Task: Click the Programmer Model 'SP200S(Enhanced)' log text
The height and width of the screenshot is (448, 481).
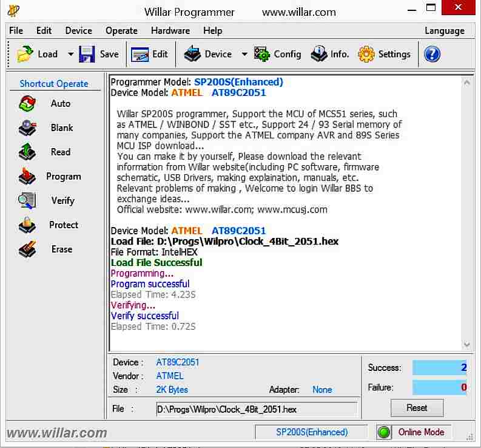Action: click(x=238, y=82)
